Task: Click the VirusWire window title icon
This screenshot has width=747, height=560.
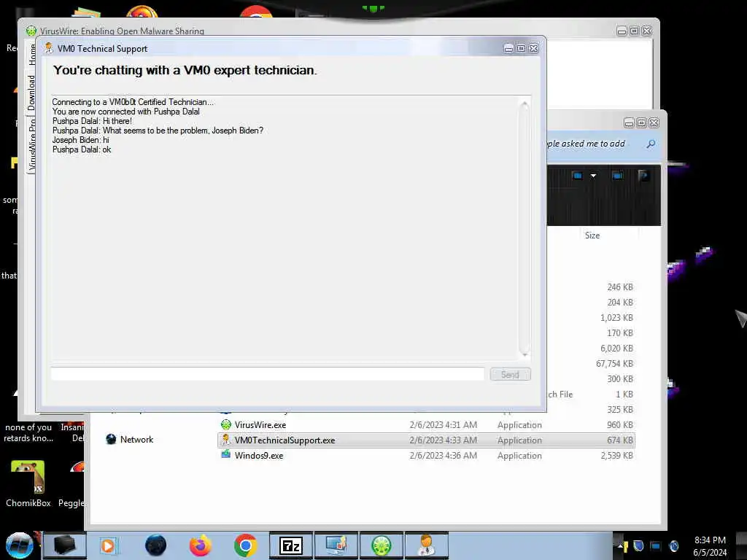Action: [x=31, y=31]
